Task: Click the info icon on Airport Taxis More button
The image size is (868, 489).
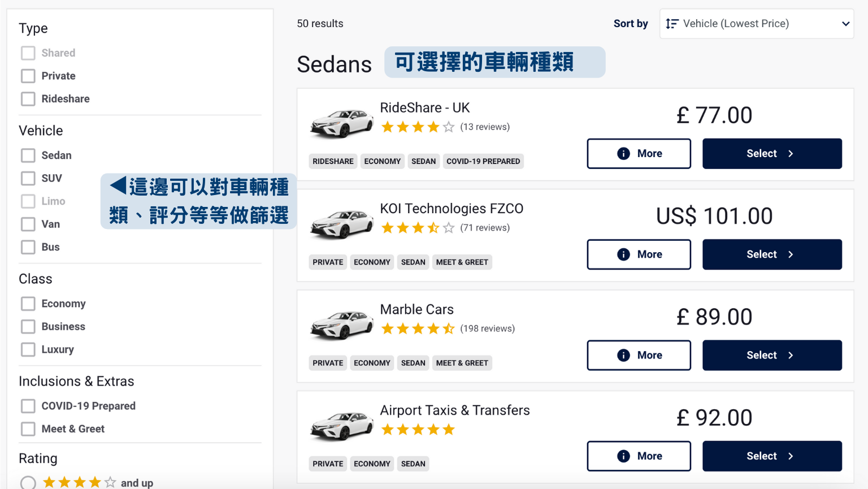Action: coord(623,456)
